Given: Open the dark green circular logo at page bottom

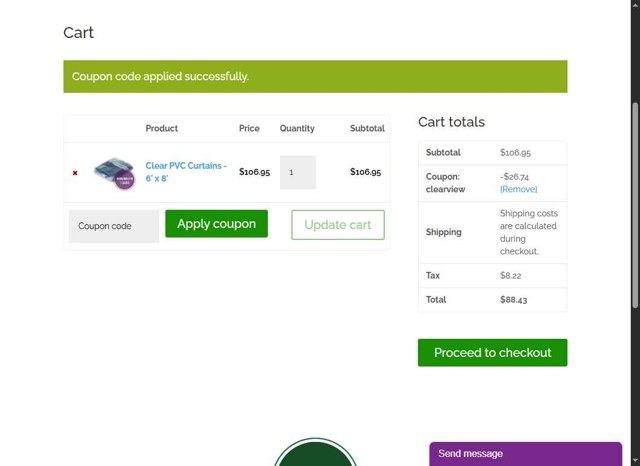Looking at the screenshot, I should pyautogui.click(x=315, y=452).
